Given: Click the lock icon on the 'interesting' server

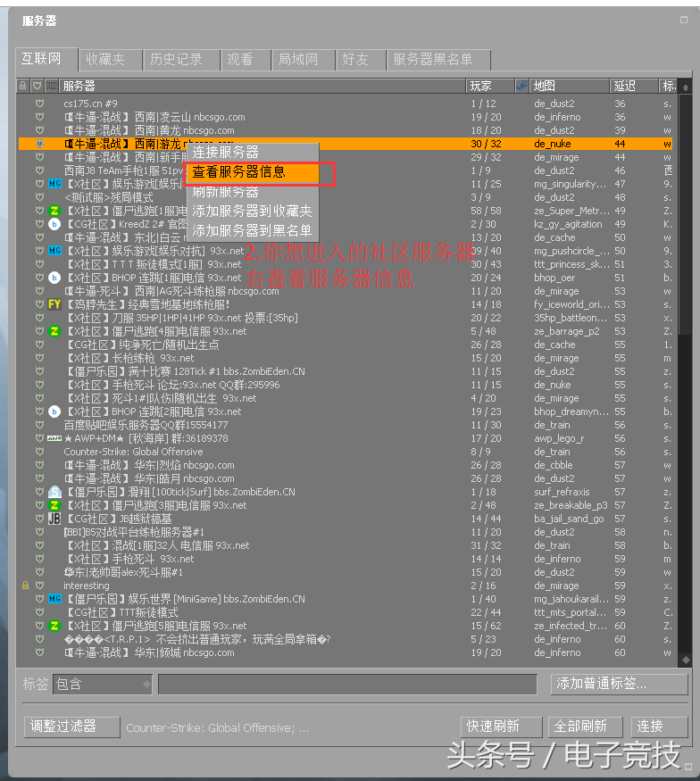Looking at the screenshot, I should point(24,586).
